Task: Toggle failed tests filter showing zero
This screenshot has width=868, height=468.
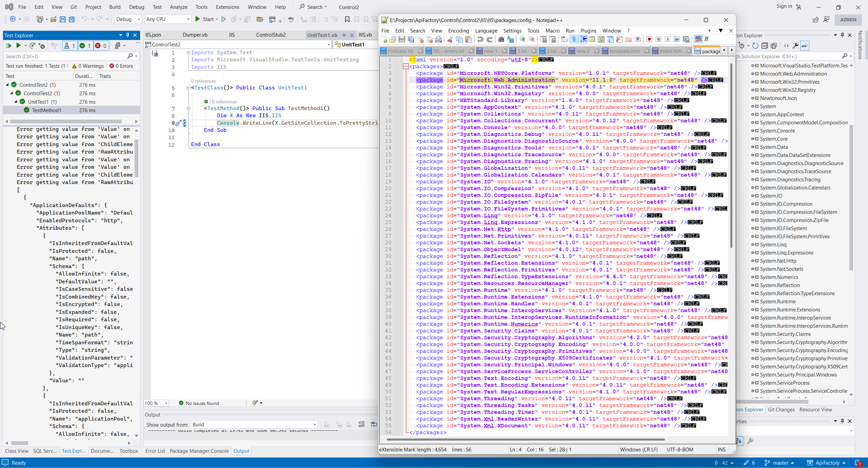Action: [101, 45]
